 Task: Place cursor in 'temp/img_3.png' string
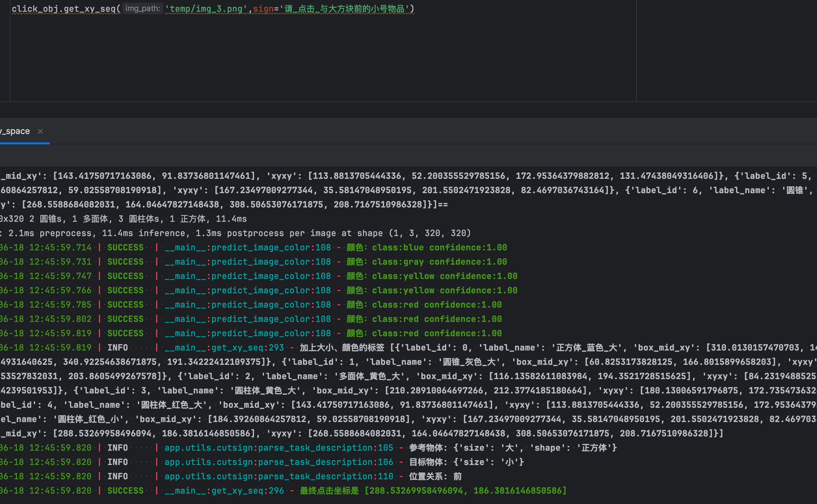pyautogui.click(x=206, y=9)
